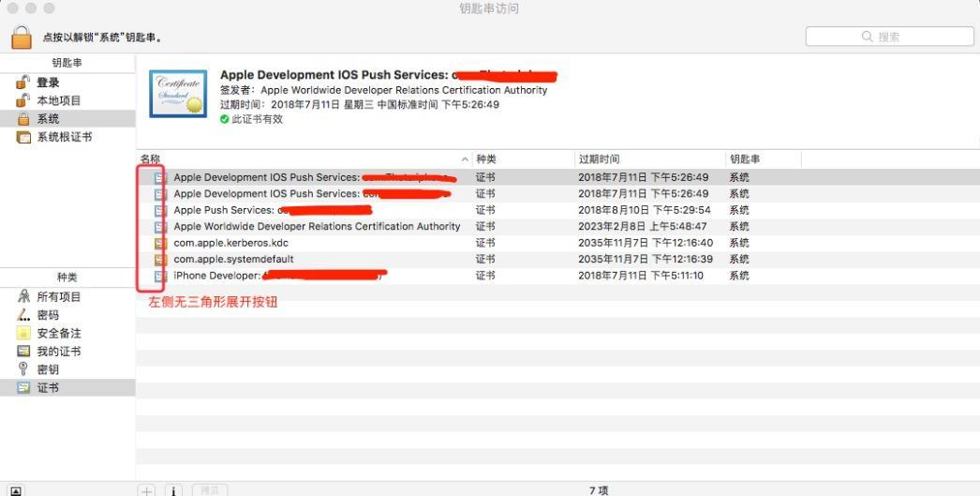Sort by the 名称 column header
Viewport: 980px width, 496px height.
click(150, 158)
